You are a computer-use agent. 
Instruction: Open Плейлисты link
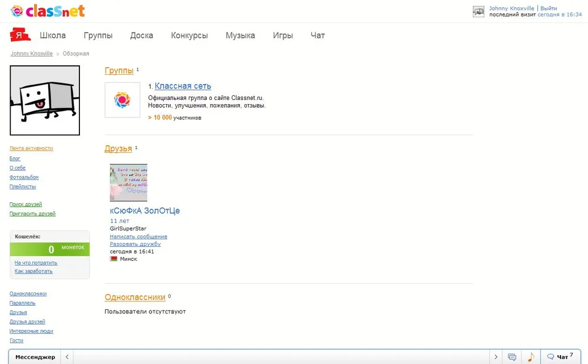click(x=22, y=186)
